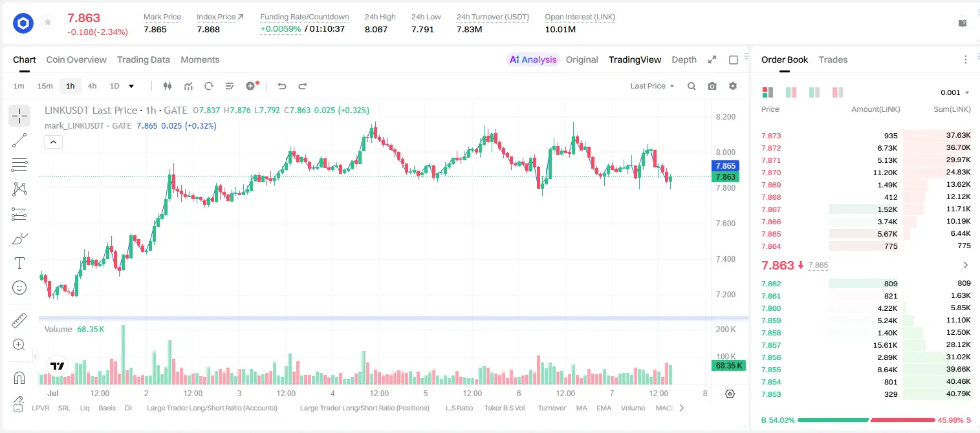980x433 pixels.
Task: Add LINK to favorites star
Action: (48, 23)
